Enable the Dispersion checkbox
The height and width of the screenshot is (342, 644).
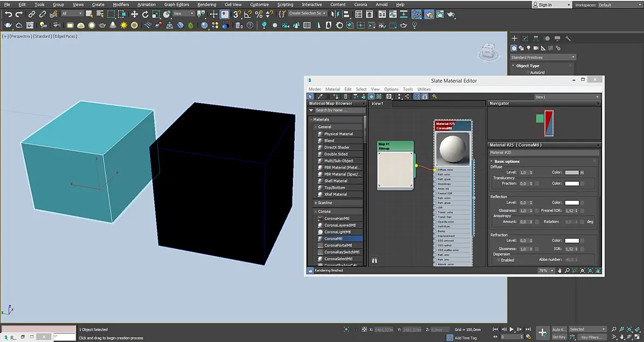pos(499,260)
